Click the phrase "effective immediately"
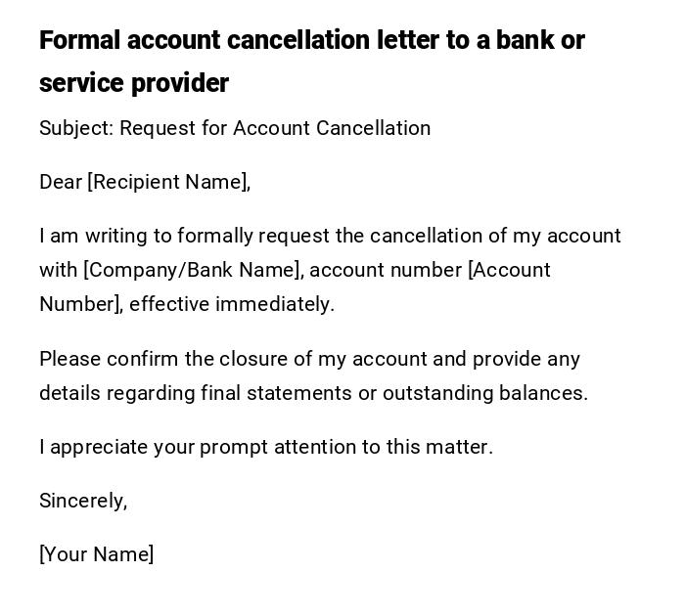 [231, 304]
